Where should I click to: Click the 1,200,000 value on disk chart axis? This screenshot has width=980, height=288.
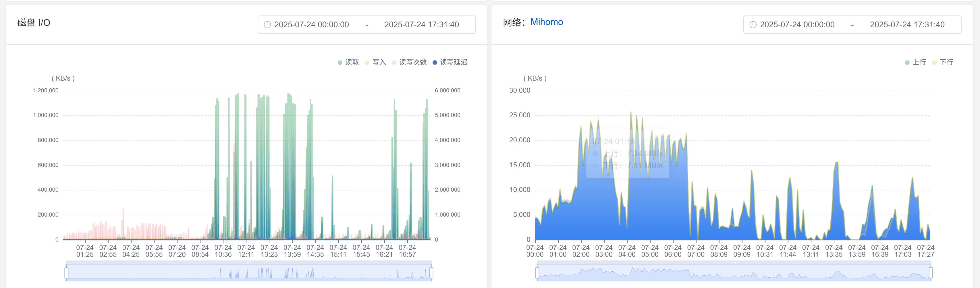click(x=46, y=91)
